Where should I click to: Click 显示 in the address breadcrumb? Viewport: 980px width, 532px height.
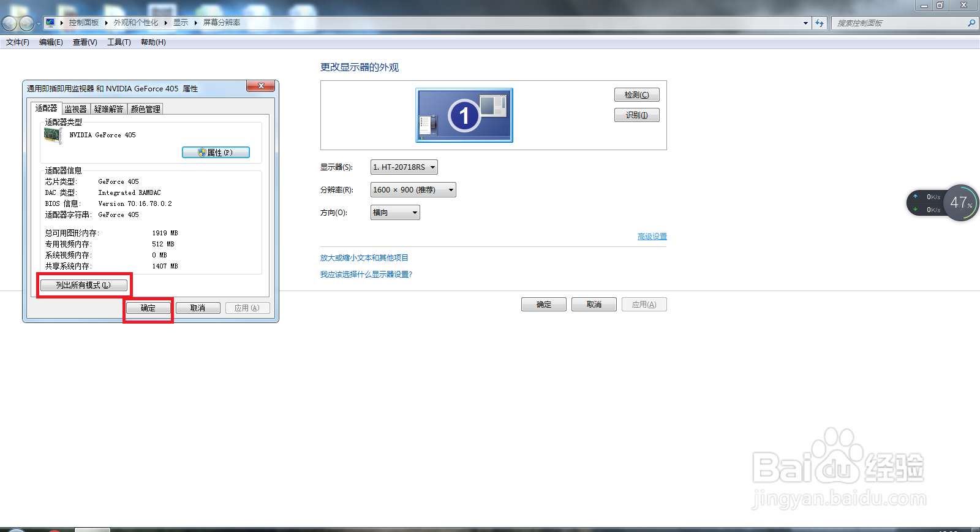coord(181,23)
